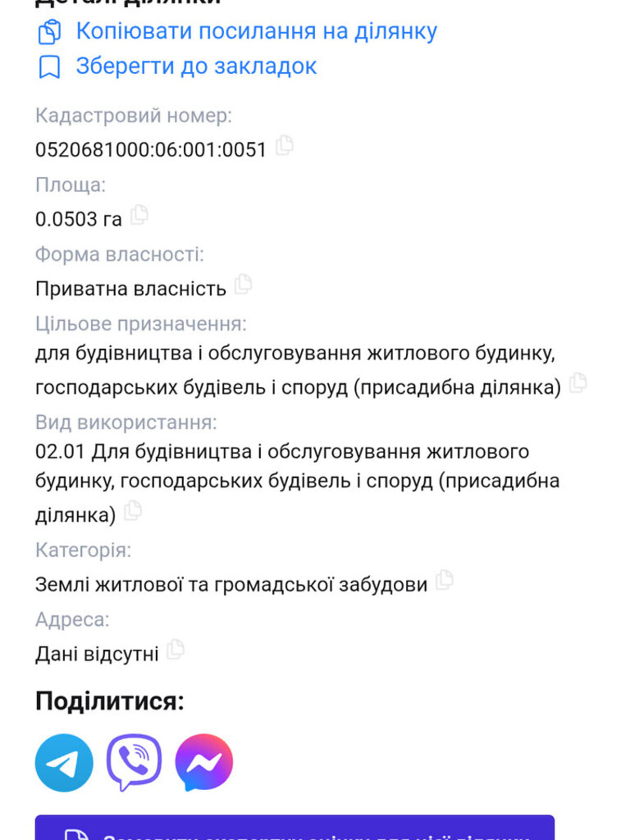This screenshot has width=630, height=840.
Task: Click the 0.0503 га area text
Action: tap(78, 219)
